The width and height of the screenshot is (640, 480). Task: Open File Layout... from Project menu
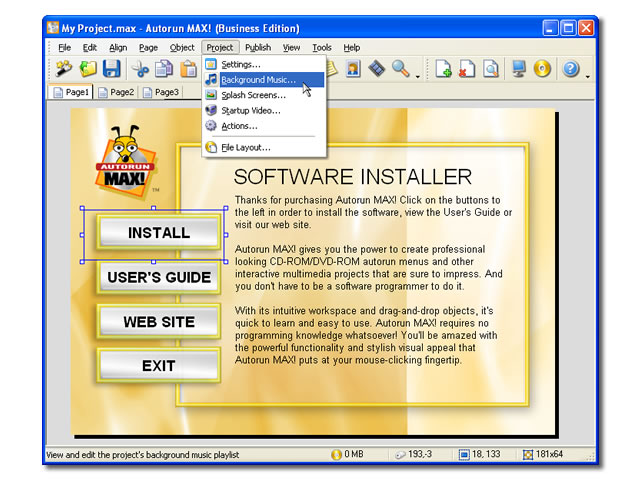264,147
